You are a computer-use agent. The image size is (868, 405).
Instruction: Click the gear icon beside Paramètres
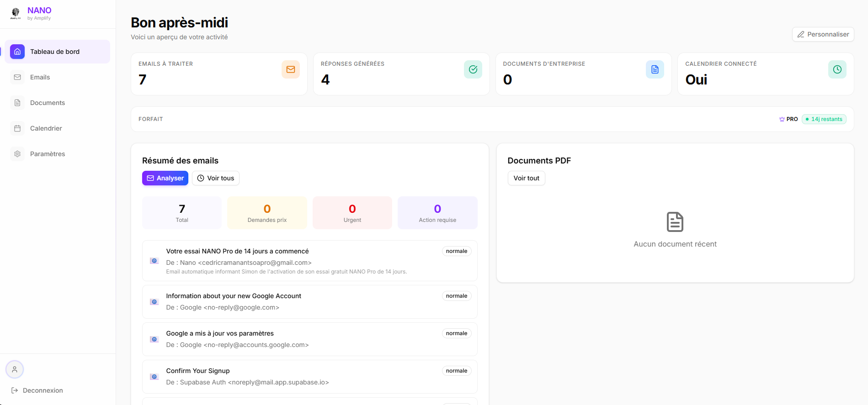(17, 154)
